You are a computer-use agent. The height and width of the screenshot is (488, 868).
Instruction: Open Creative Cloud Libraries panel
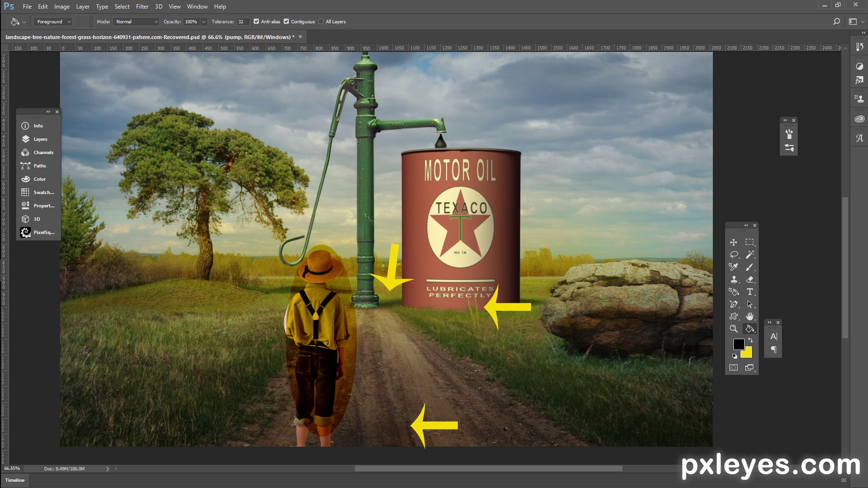pyautogui.click(x=859, y=119)
